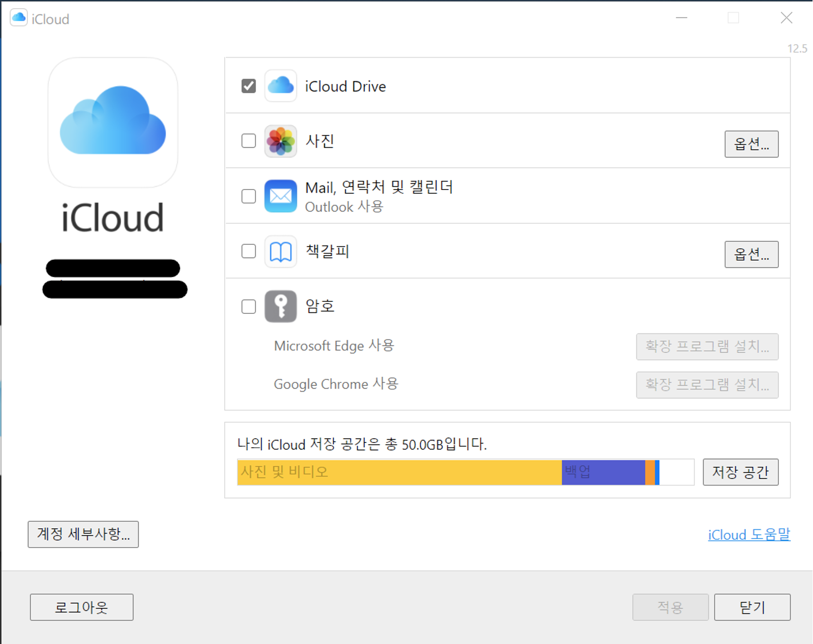The height and width of the screenshot is (644, 813).
Task: Click the 책갈피 label
Action: coord(327,251)
